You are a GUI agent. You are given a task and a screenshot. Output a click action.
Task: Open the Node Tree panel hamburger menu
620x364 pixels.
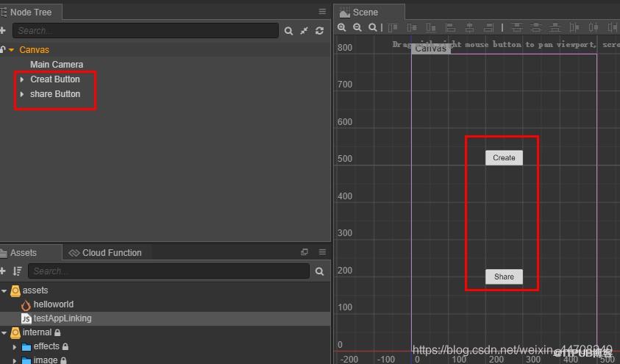click(x=322, y=12)
